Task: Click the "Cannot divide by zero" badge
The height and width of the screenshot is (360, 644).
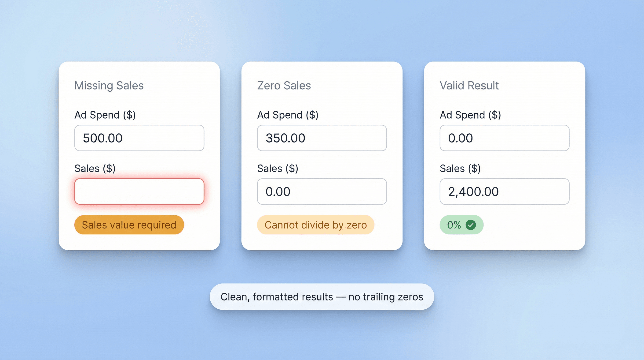Action: click(315, 225)
